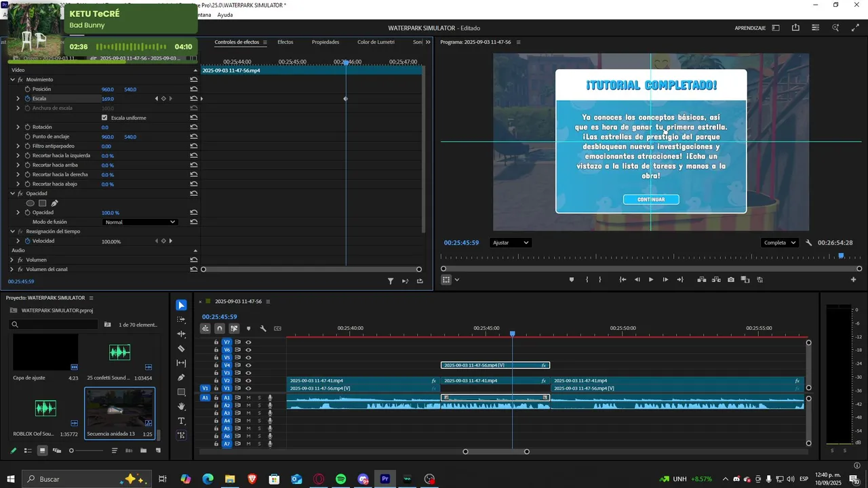Select the Hand tool
This screenshot has width=868, height=488.
pos(181,407)
